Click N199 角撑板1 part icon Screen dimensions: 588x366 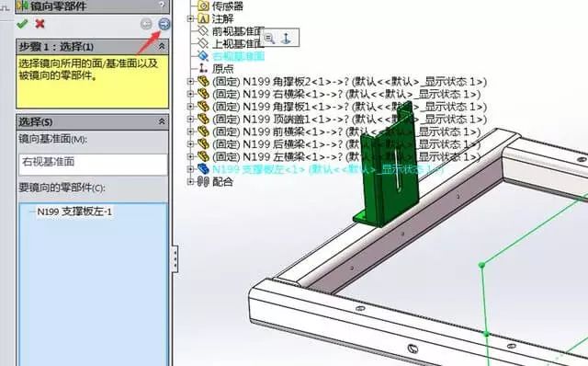(203, 107)
